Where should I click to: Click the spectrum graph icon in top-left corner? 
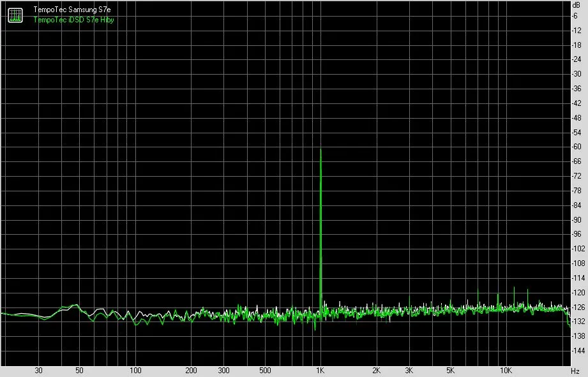click(15, 15)
